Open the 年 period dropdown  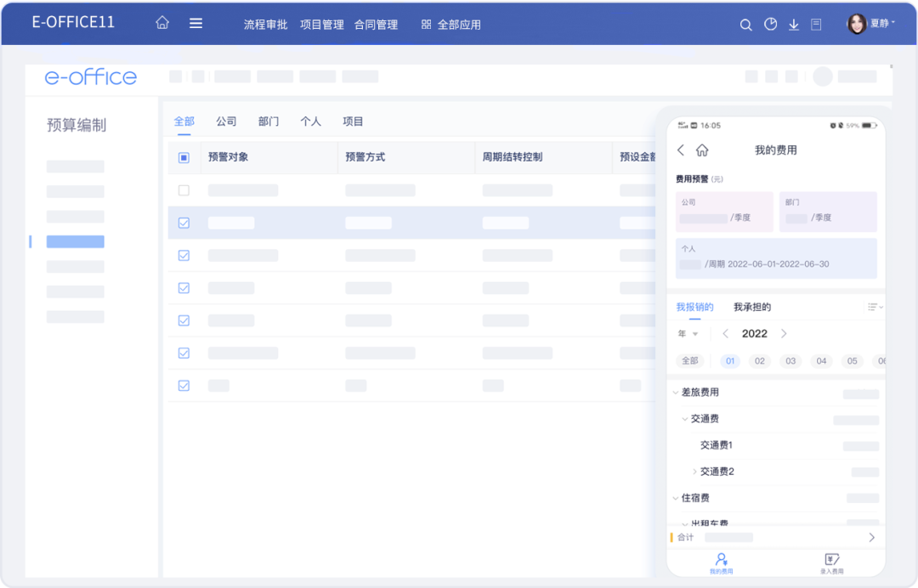coord(688,334)
